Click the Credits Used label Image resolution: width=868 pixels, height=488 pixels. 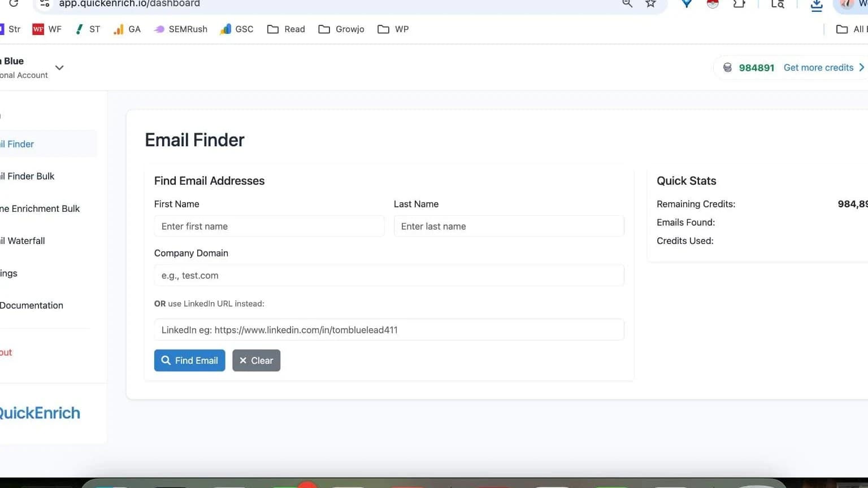point(685,241)
